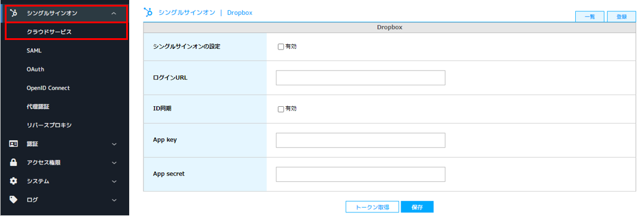This screenshot has width=644, height=216.
Task: Enable the ID同期 有効 checkbox
Action: tap(281, 109)
